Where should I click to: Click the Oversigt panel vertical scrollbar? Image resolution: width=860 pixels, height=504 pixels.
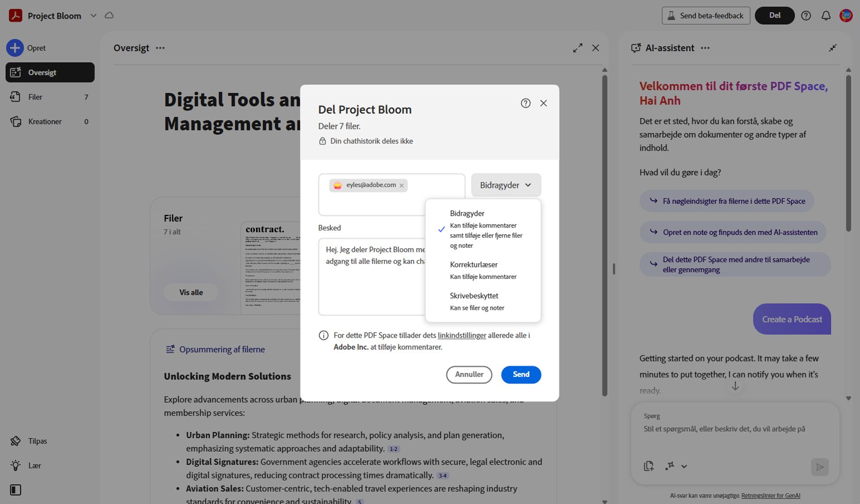click(604, 235)
